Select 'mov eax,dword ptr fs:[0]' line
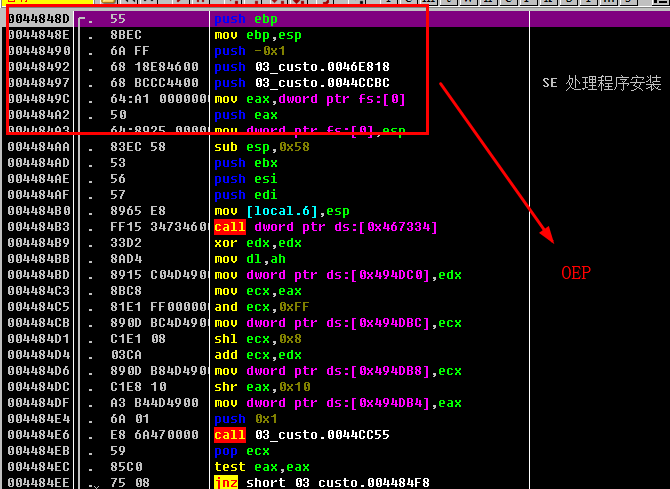Image resolution: width=670 pixels, height=489 pixels. click(310, 99)
